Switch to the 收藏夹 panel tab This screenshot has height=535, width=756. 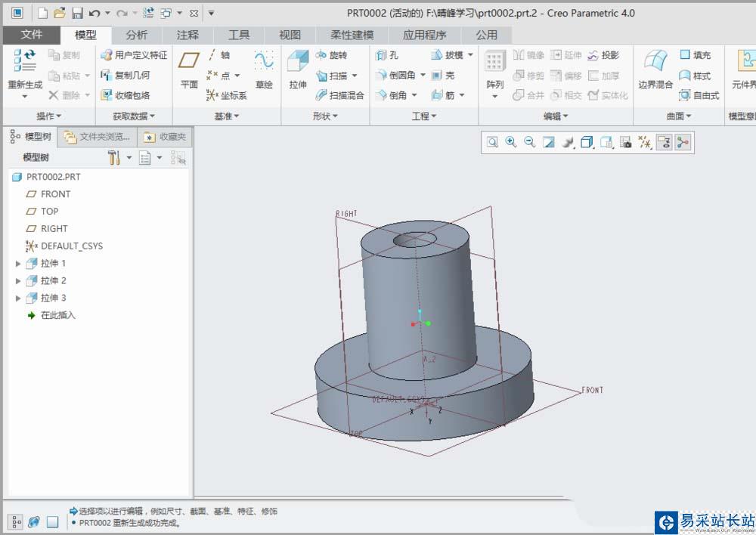point(165,137)
